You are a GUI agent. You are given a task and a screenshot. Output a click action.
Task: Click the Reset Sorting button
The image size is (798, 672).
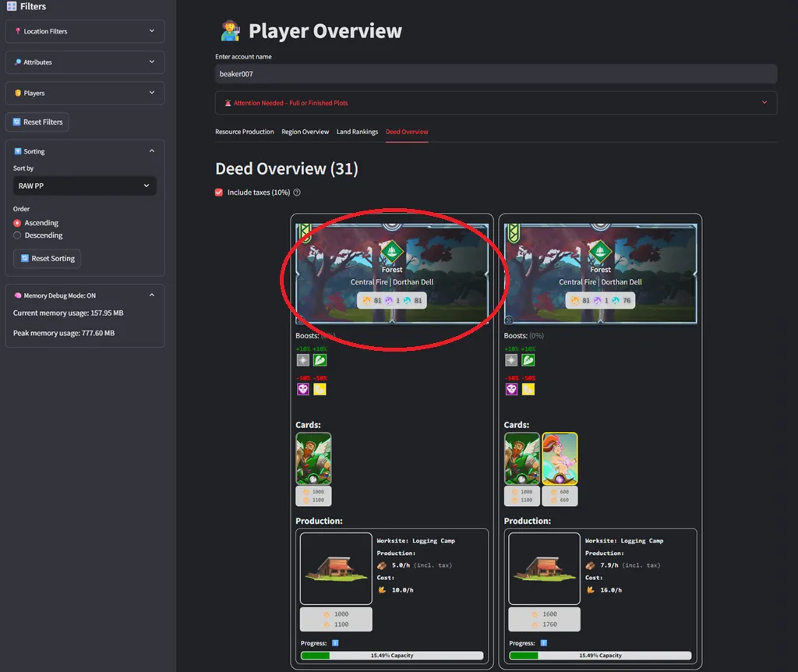(x=47, y=259)
